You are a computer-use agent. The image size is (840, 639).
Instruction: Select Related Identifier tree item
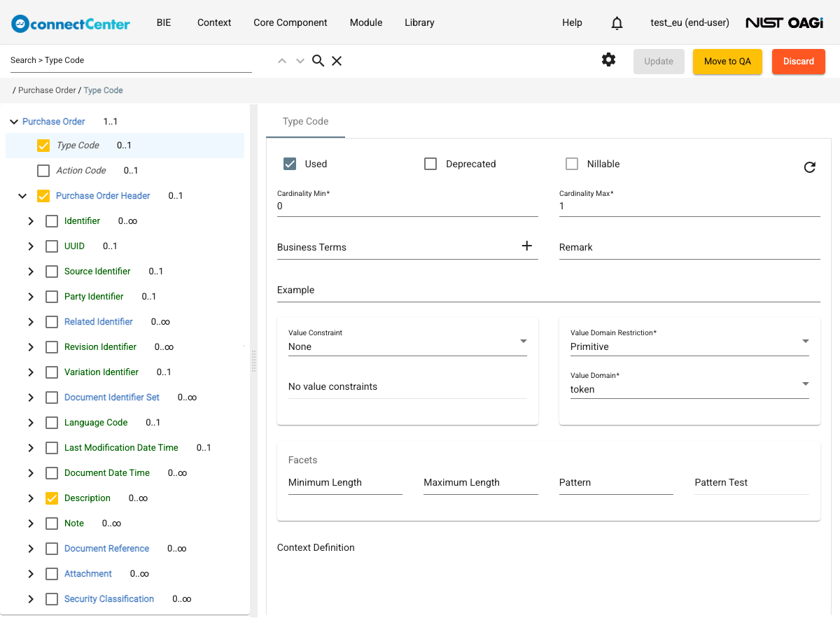[99, 322]
